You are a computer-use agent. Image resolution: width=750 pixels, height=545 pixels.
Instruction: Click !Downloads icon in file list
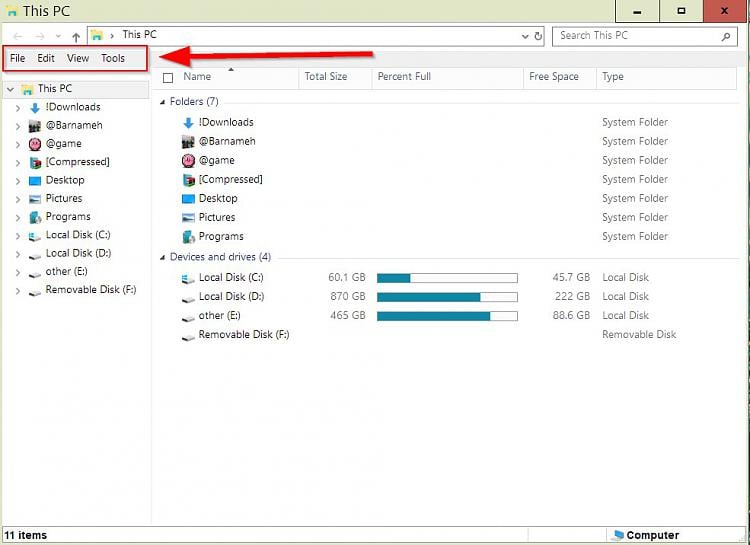tap(188, 123)
